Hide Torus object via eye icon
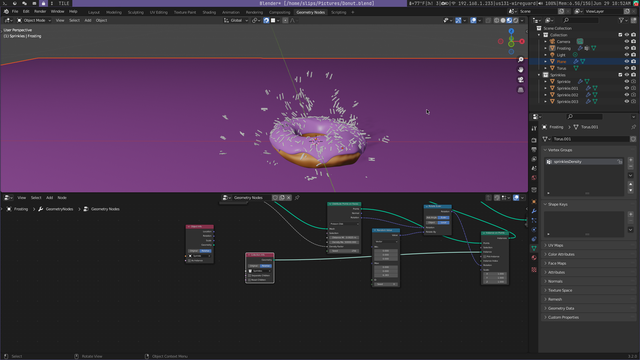The height and width of the screenshot is (360, 640). (x=627, y=68)
